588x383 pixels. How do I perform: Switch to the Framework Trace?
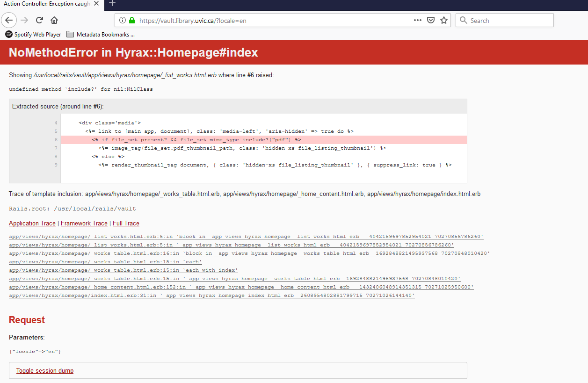click(84, 223)
